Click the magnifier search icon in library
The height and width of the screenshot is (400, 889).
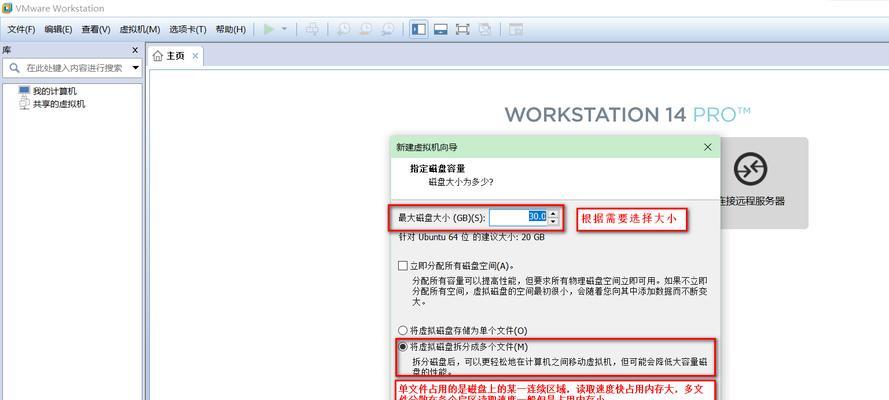(14, 68)
